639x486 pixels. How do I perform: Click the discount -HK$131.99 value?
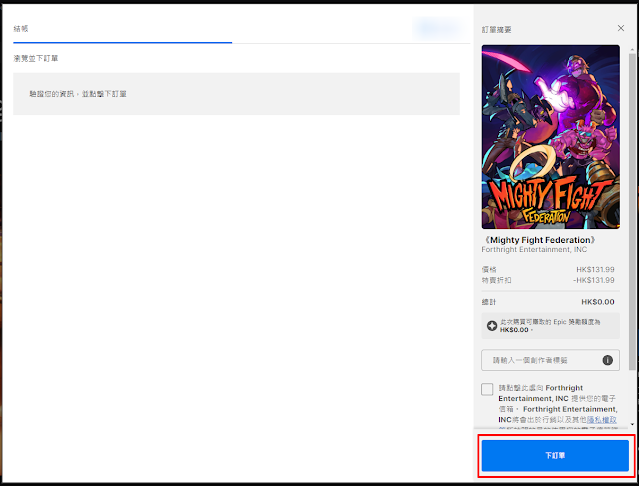[593, 280]
